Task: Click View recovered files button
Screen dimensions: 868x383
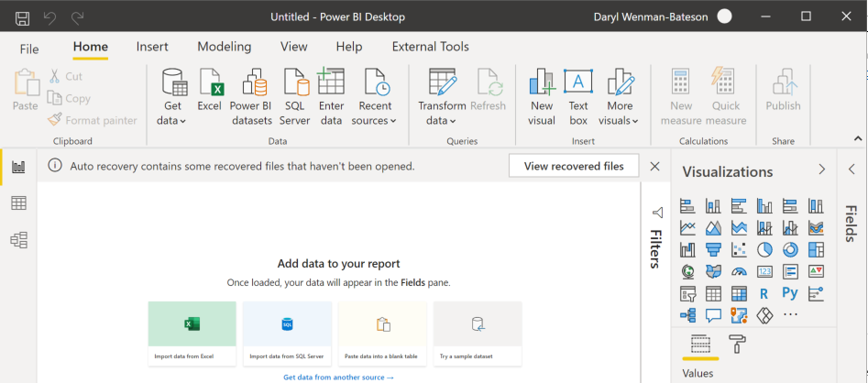Action: (x=574, y=166)
